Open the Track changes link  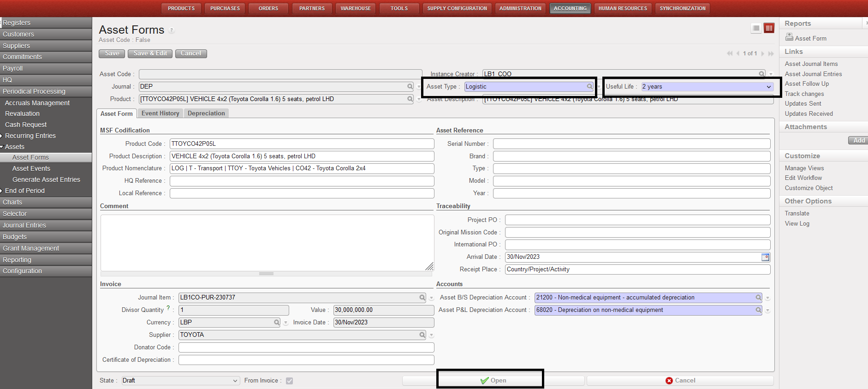coord(804,94)
